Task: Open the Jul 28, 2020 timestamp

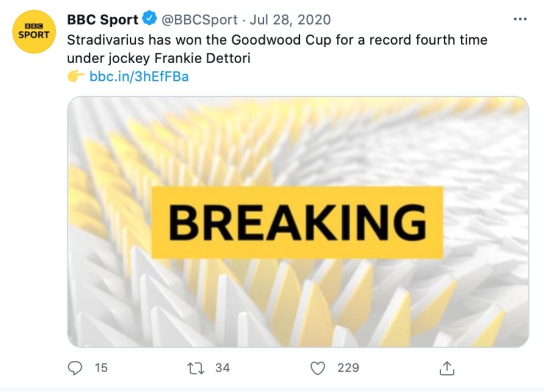Action: (x=290, y=20)
